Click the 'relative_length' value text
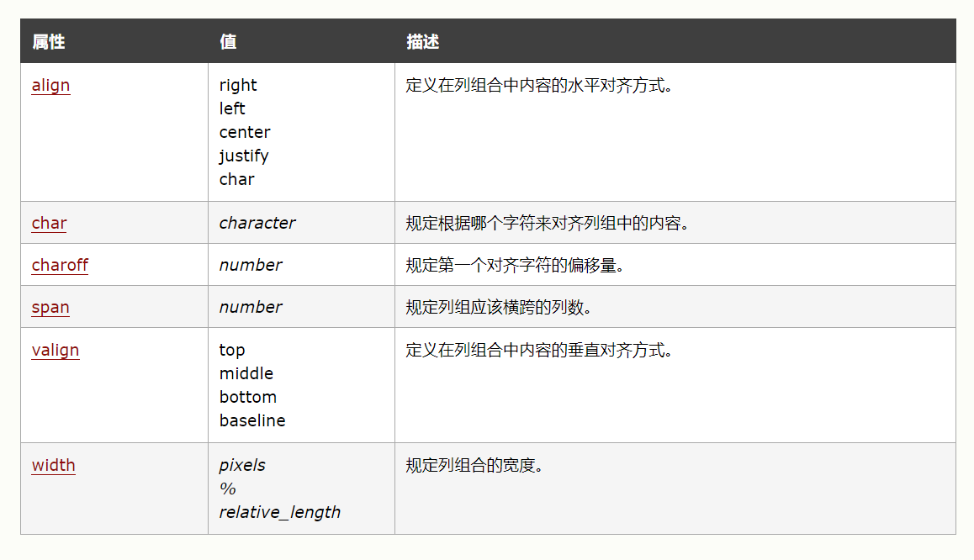 pyautogui.click(x=280, y=512)
